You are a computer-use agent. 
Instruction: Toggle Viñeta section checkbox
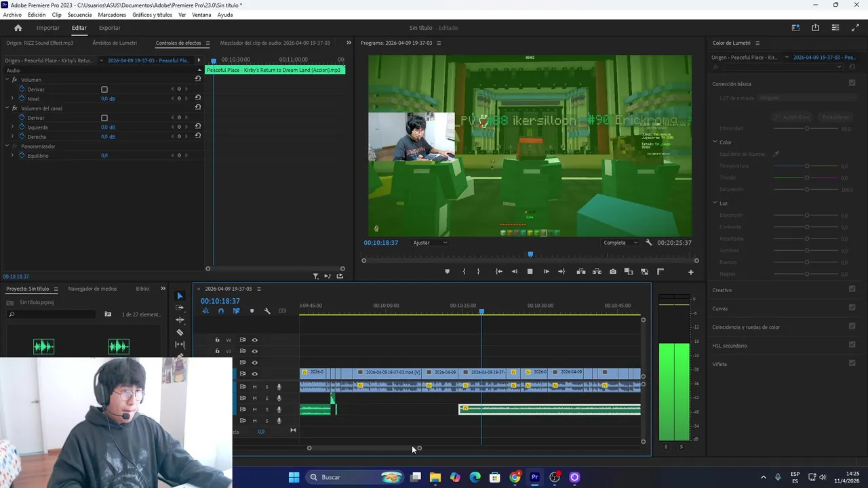[852, 363]
